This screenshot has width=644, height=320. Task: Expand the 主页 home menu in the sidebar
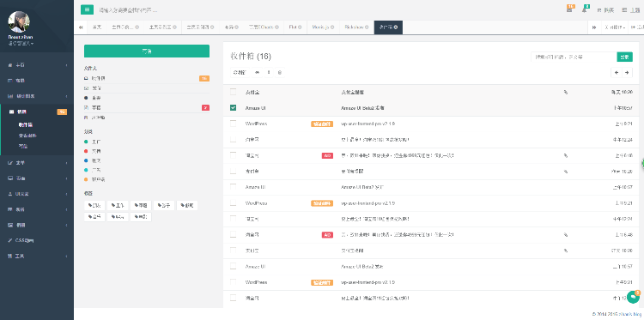(x=37, y=65)
